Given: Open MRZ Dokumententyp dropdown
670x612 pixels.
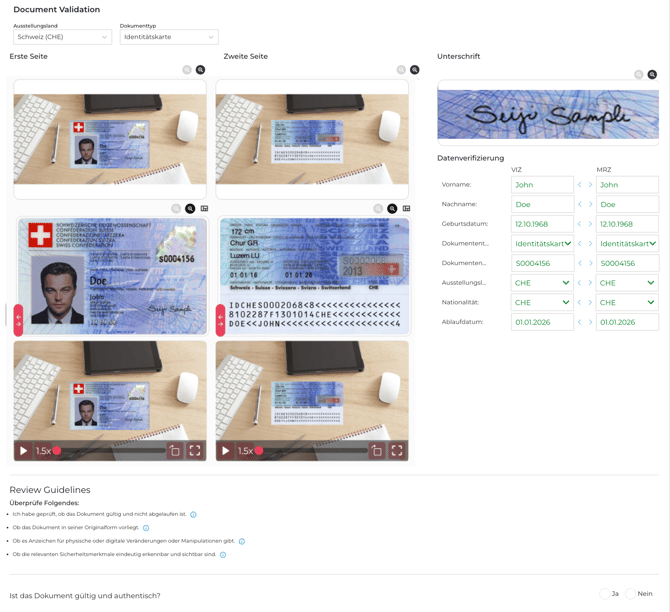Looking at the screenshot, I should 627,244.
